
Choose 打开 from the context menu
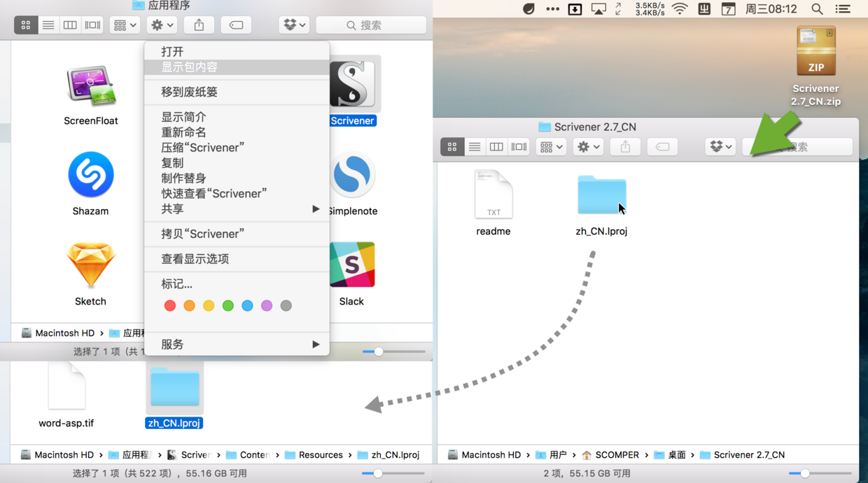click(237, 52)
